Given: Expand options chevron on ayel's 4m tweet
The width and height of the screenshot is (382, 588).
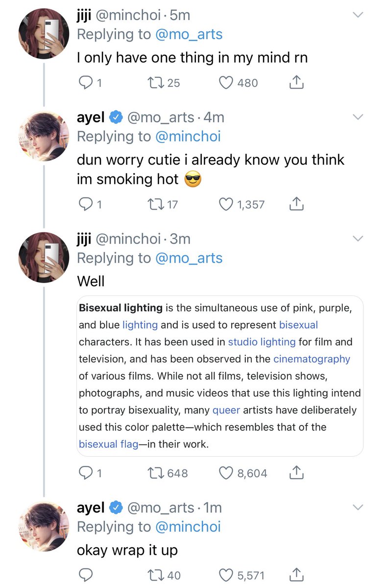Looking at the screenshot, I should pyautogui.click(x=358, y=117).
